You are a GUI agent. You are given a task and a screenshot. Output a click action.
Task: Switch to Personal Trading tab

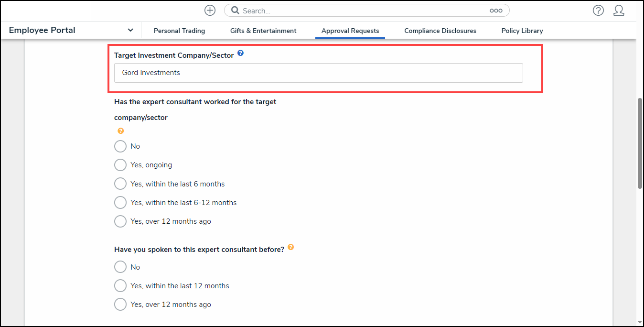coord(179,31)
